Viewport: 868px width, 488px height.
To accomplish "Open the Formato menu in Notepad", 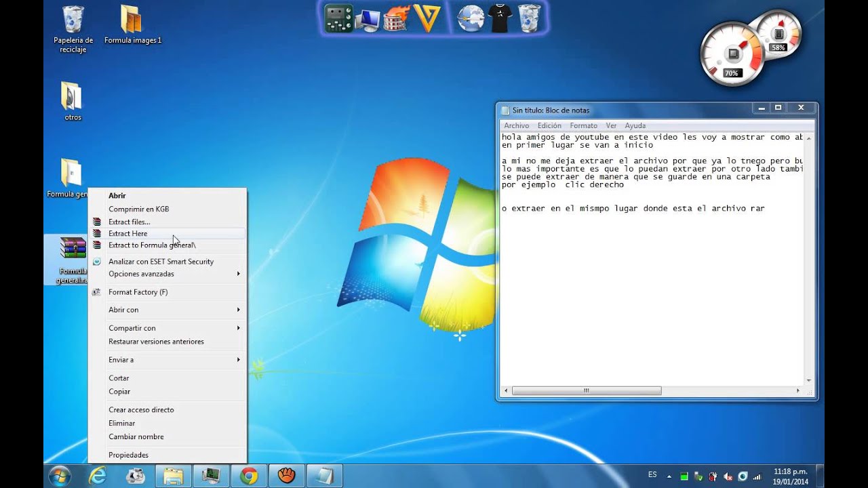I will pos(584,125).
